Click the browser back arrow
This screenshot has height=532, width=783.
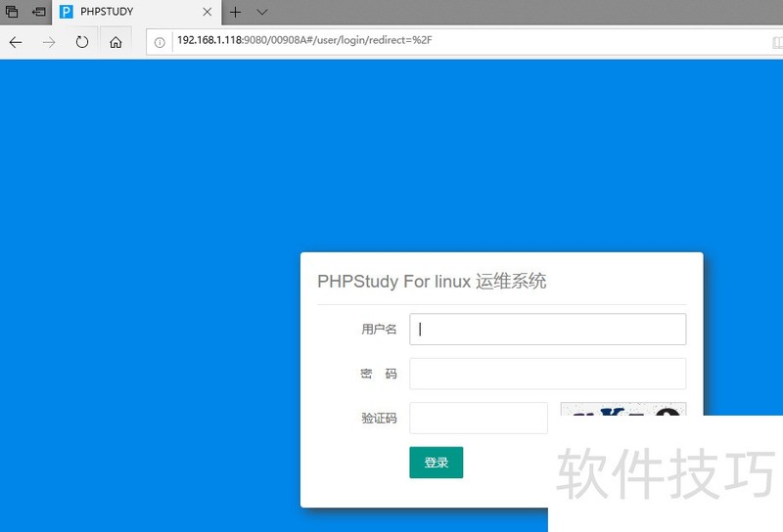coord(16,42)
